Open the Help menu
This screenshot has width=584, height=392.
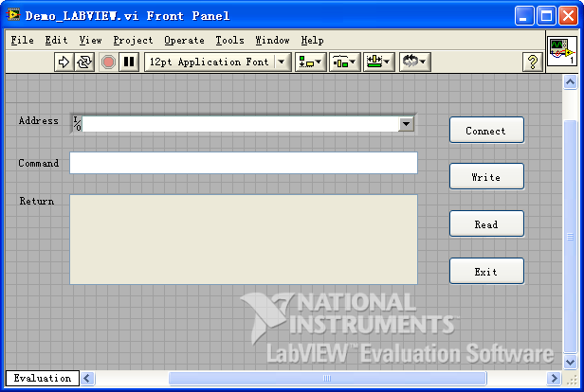click(312, 40)
